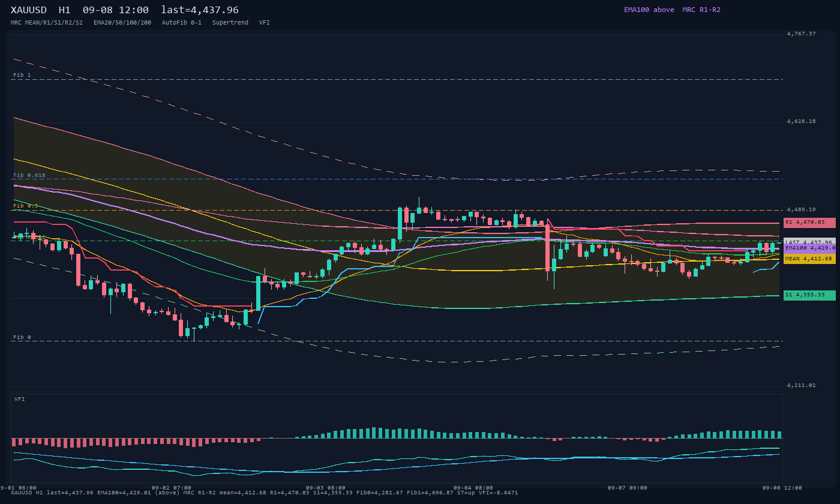
Task: Click the green S1 4,355.33 price tag
Action: click(x=809, y=295)
